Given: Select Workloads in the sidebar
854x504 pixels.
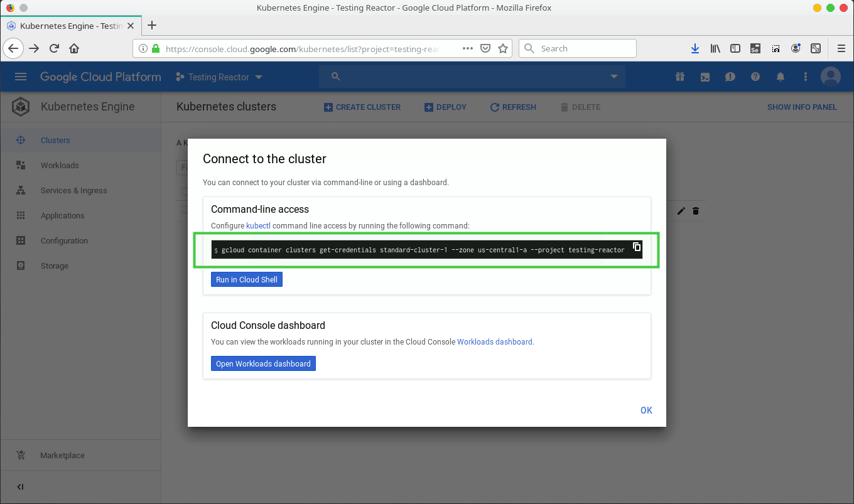Looking at the screenshot, I should [80, 165].
